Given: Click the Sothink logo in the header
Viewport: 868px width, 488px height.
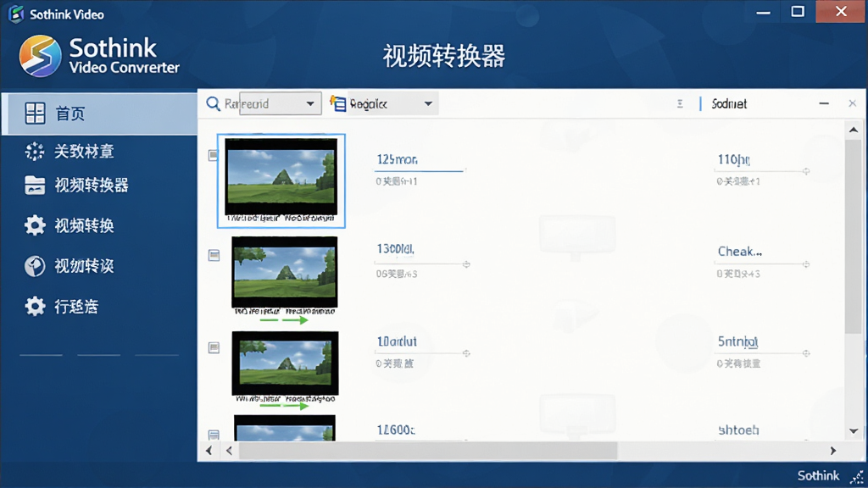Looking at the screenshot, I should tap(40, 56).
